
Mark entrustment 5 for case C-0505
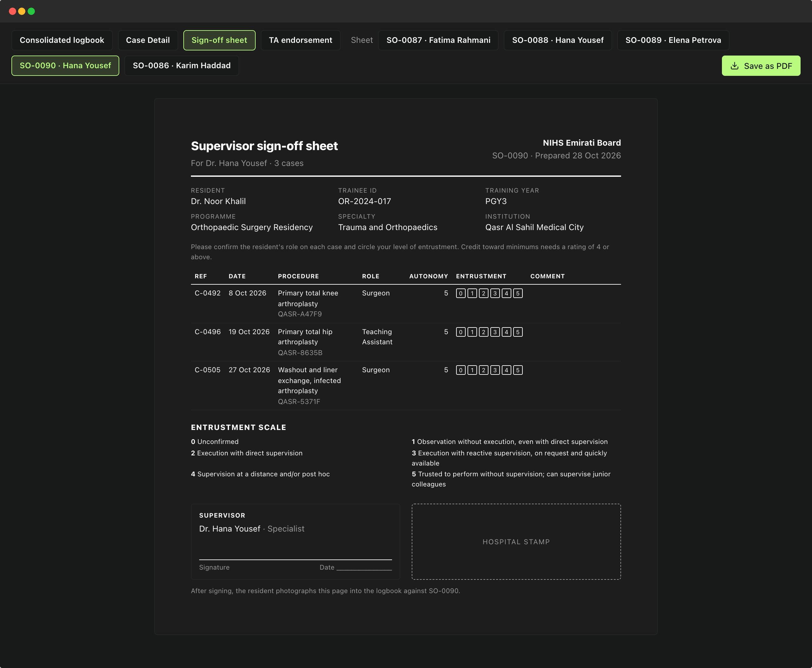point(518,370)
